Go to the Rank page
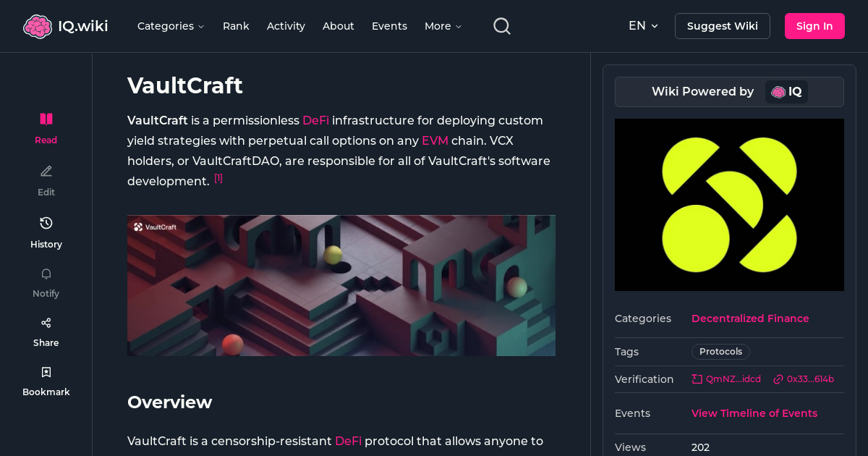868x456 pixels. 236,26
